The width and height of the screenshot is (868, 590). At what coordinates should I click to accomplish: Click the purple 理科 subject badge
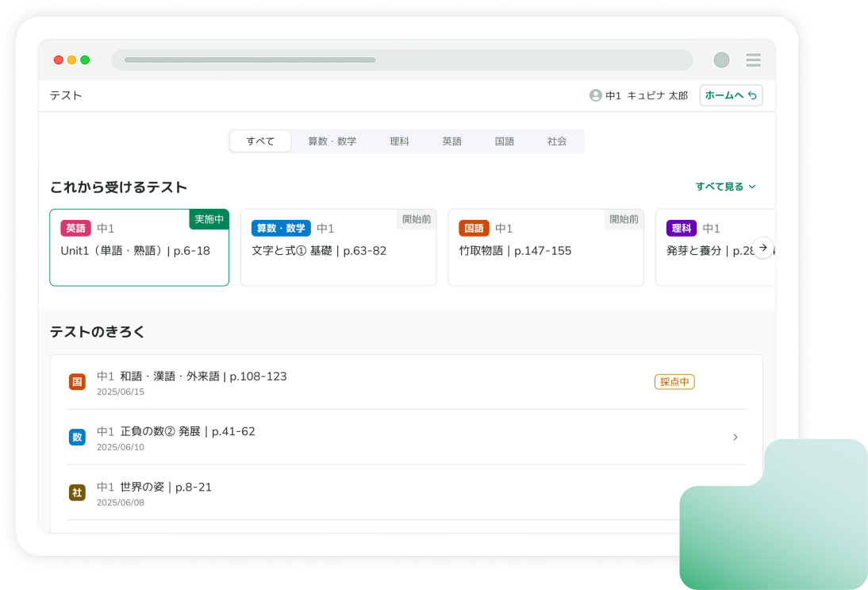pyautogui.click(x=682, y=228)
